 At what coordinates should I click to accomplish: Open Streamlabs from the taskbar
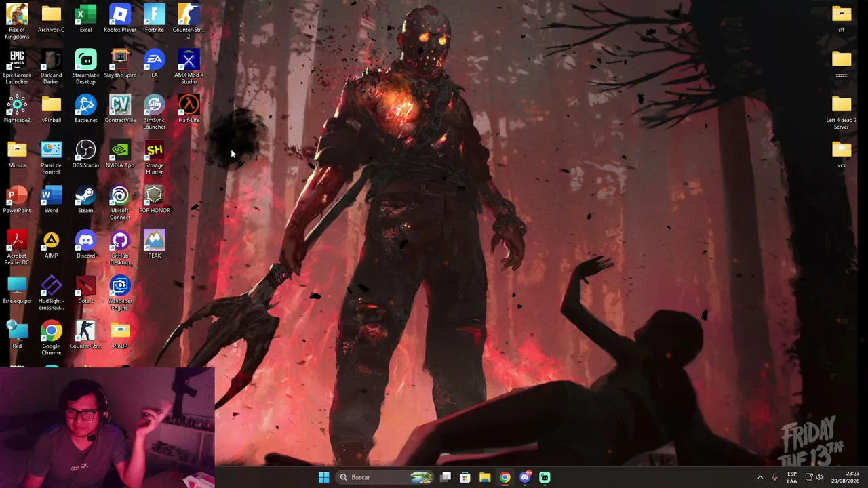(x=545, y=477)
